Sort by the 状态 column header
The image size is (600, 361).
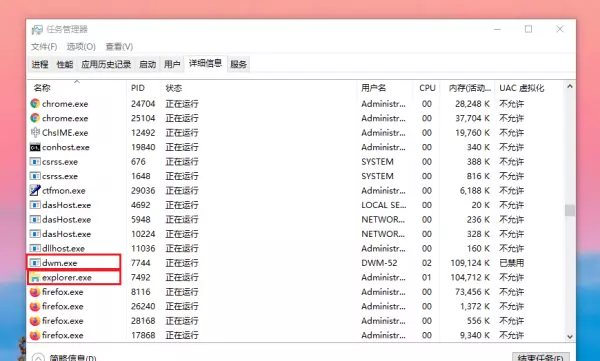point(258,88)
